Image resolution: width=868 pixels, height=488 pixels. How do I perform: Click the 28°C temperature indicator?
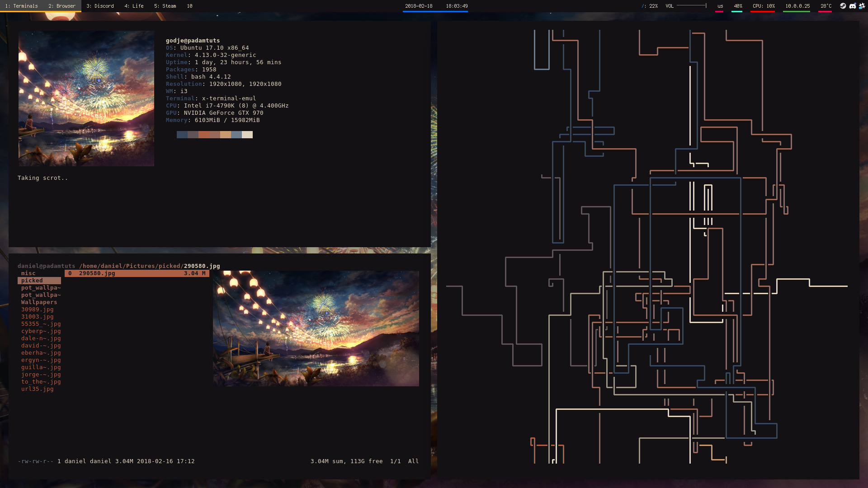tap(826, 6)
